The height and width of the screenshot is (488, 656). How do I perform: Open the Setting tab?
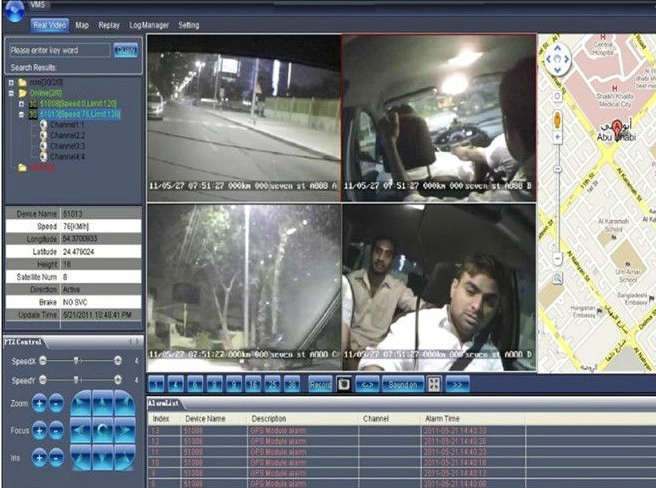coord(188,25)
